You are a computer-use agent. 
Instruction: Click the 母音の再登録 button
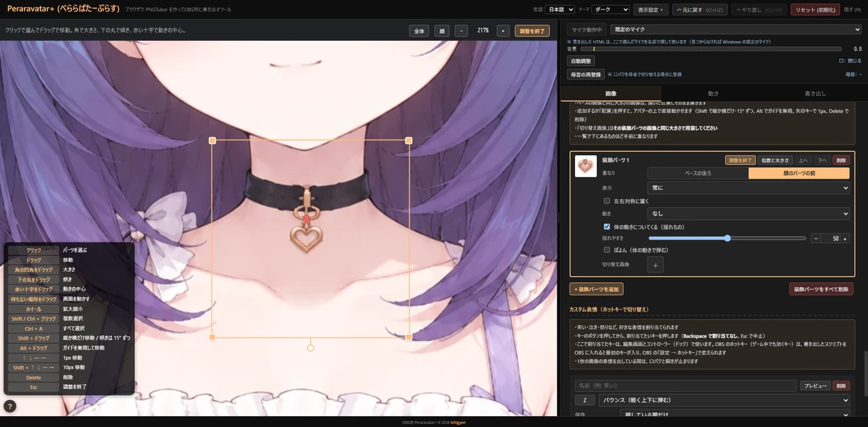click(x=586, y=74)
